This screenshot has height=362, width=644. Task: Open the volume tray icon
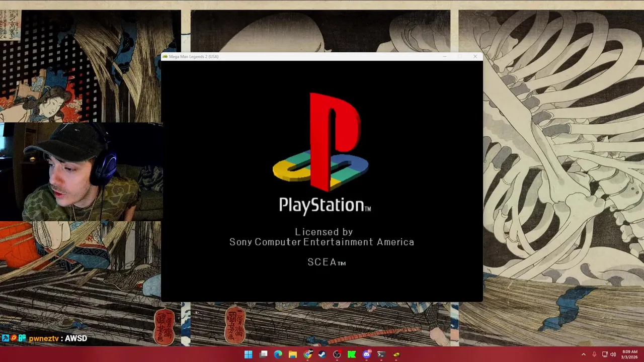click(x=613, y=354)
